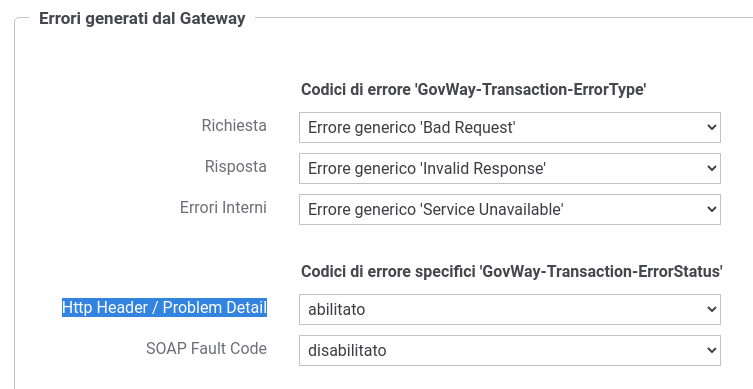Open the Http Header / Problem Detail dropdown
The height and width of the screenshot is (389, 753).
point(510,309)
